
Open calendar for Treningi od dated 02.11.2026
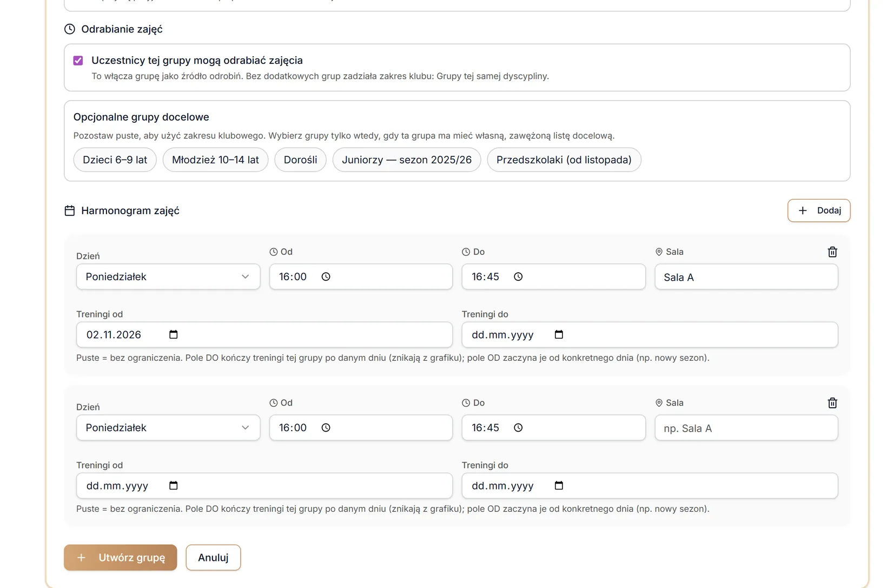tap(173, 334)
